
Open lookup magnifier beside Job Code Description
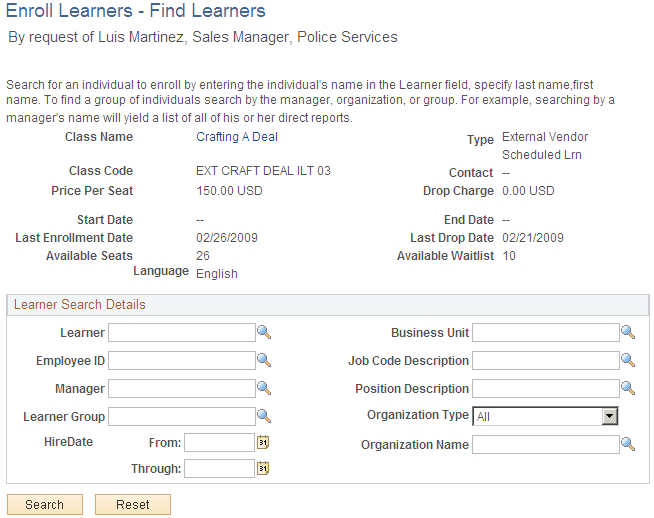(628, 360)
